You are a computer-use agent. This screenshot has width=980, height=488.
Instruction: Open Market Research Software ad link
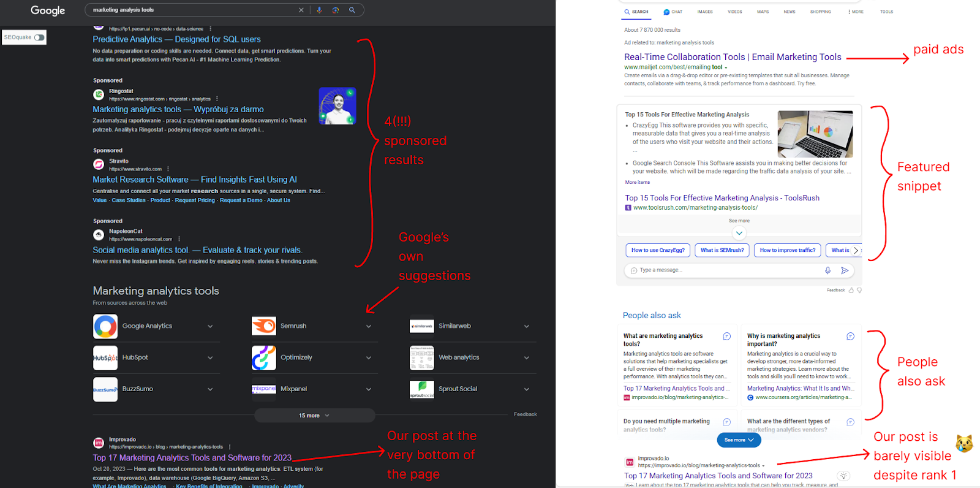coord(195,180)
